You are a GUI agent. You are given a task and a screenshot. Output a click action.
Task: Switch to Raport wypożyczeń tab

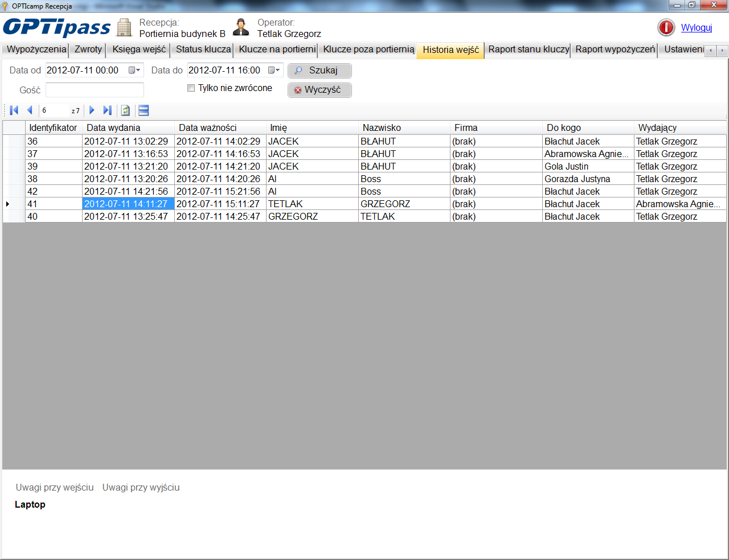coord(615,50)
